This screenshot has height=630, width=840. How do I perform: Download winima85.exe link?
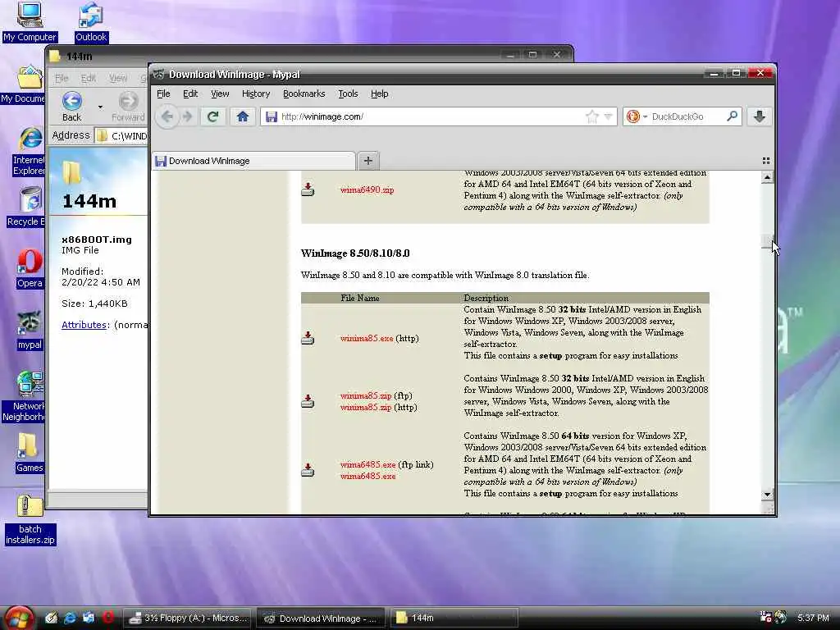click(x=367, y=339)
